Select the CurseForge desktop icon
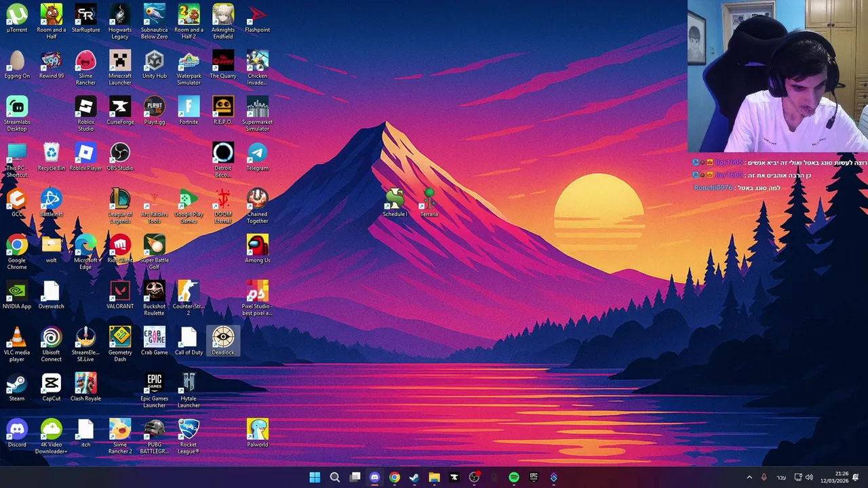 (120, 110)
